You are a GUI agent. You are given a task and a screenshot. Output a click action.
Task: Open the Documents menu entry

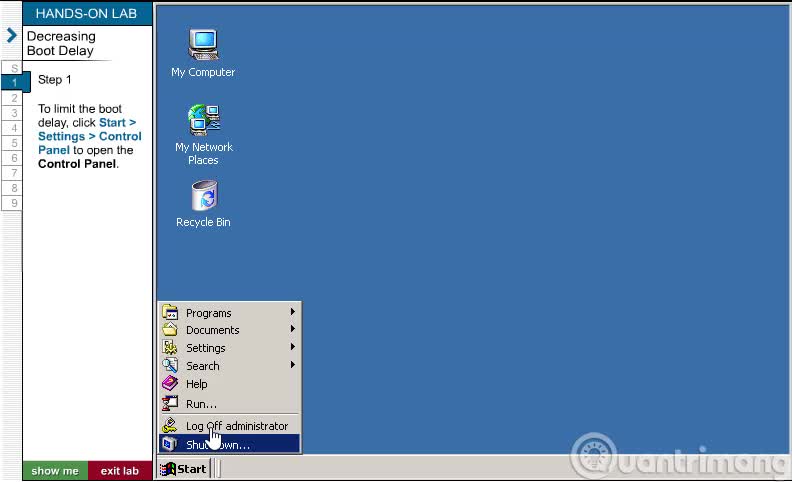(230, 330)
